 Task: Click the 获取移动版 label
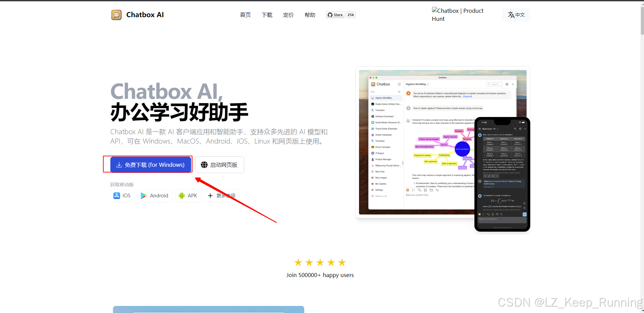(x=122, y=185)
